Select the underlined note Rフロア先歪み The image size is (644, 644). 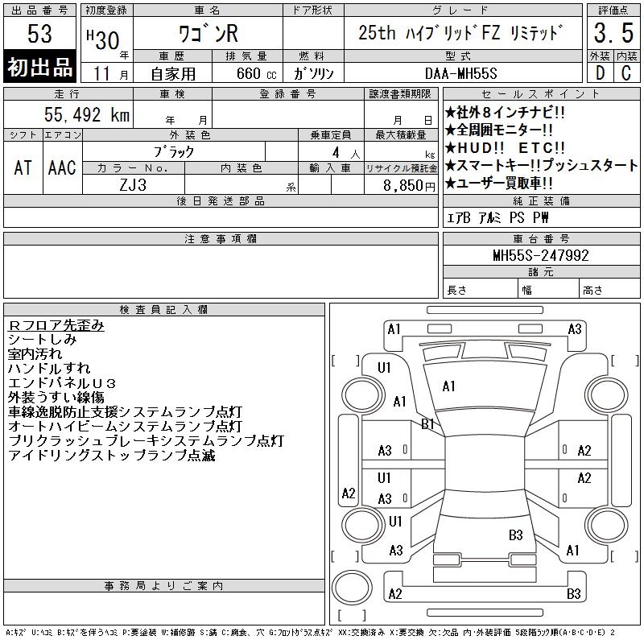point(56,325)
